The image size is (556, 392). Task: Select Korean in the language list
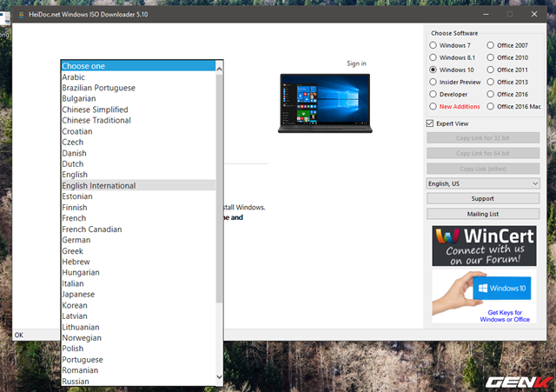point(138,305)
